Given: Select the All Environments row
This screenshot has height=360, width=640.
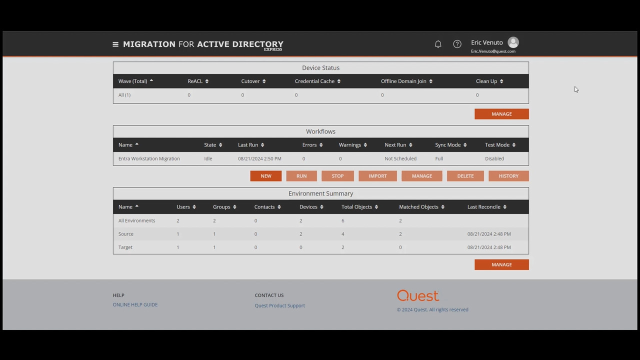Looking at the screenshot, I should click(321, 221).
